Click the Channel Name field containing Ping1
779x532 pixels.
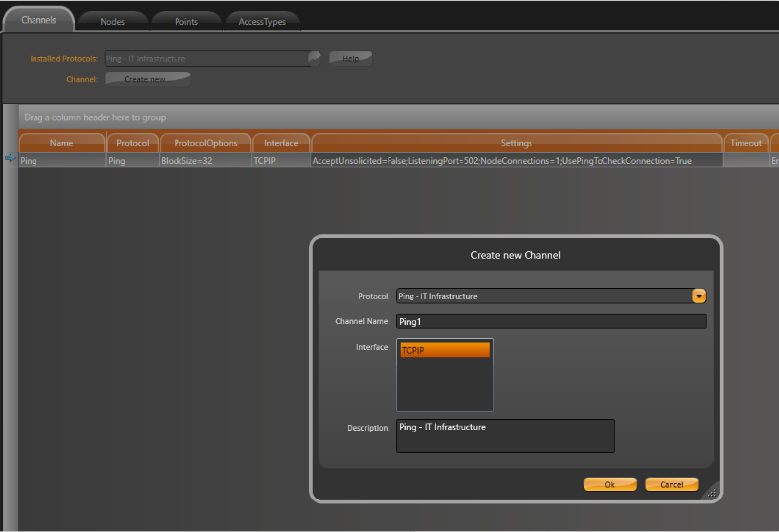[x=550, y=321]
